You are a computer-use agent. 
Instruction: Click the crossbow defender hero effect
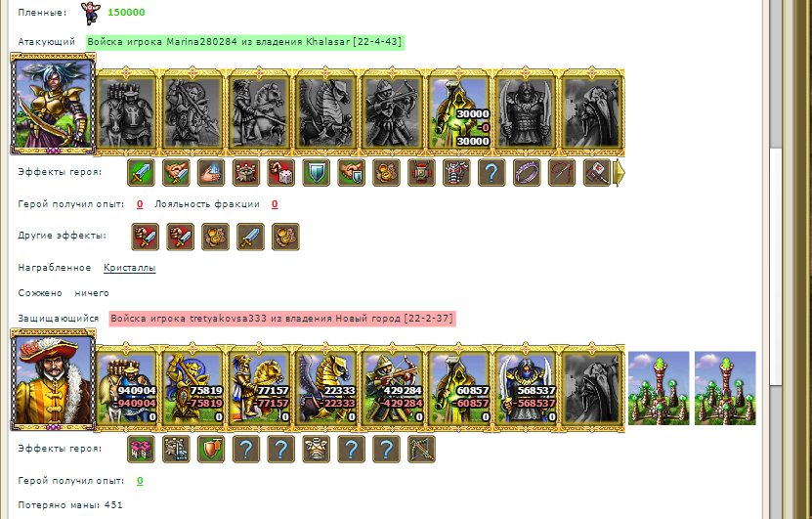click(421, 449)
